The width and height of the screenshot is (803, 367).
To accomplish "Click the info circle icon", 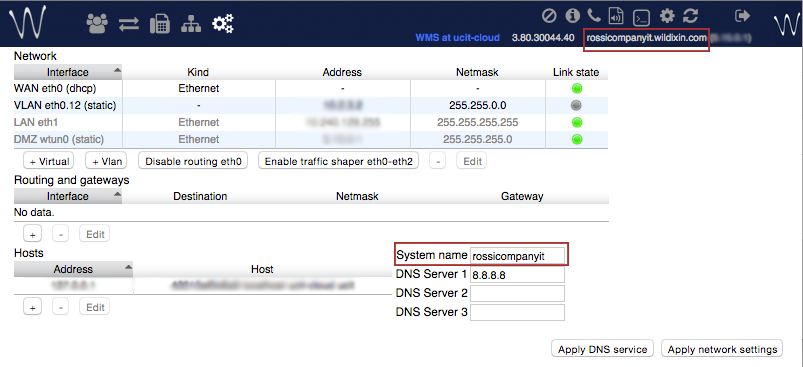I will click(572, 16).
